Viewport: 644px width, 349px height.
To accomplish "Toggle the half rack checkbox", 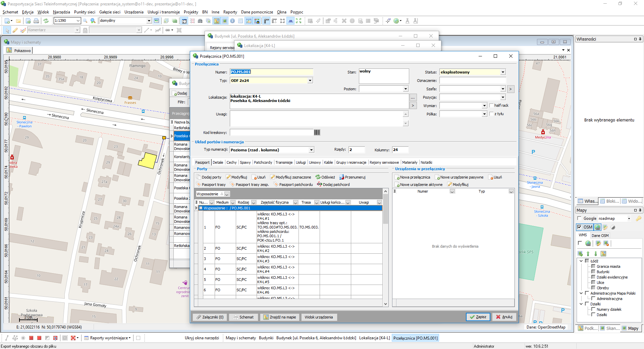I will coord(492,105).
